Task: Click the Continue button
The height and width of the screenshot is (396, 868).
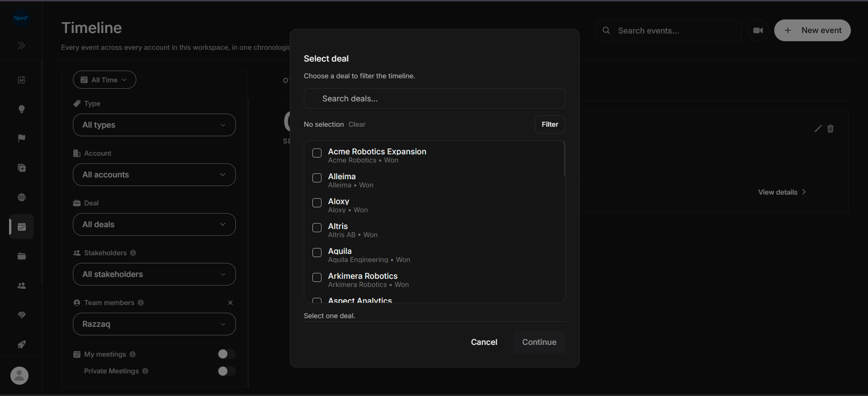Action: 539,342
